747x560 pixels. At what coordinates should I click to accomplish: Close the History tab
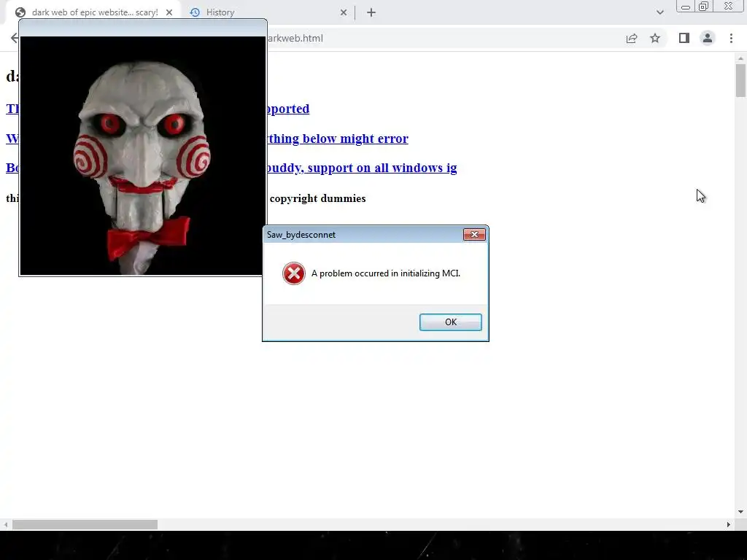click(344, 12)
